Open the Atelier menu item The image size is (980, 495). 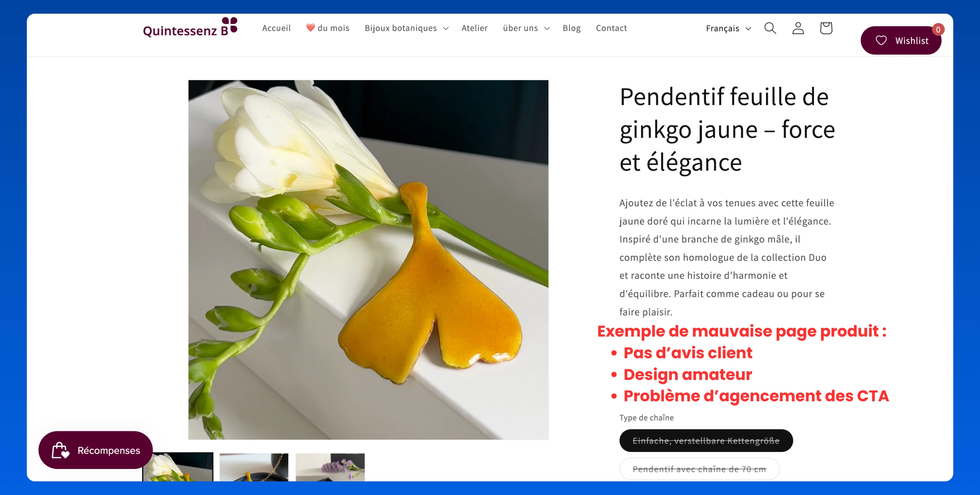coord(474,28)
